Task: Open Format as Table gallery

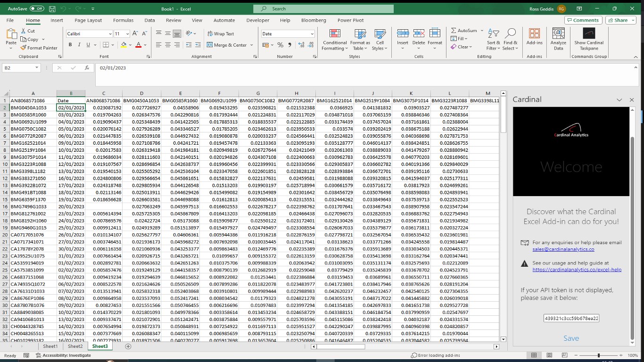Action: tap(360, 40)
